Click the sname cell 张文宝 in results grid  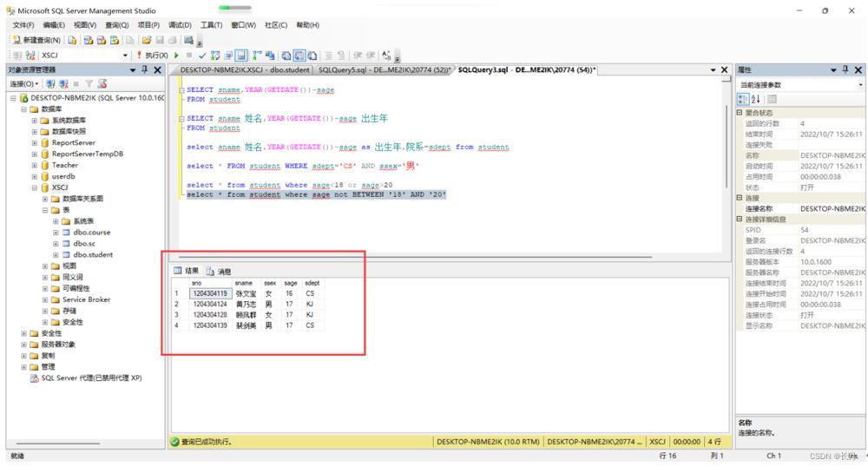pyautogui.click(x=244, y=294)
